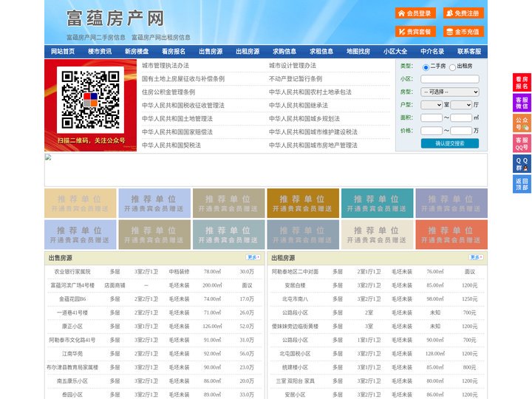Viewport: 532px width, 399px height.
Task: Open the 免费注册 free registration button
Action: point(463,13)
